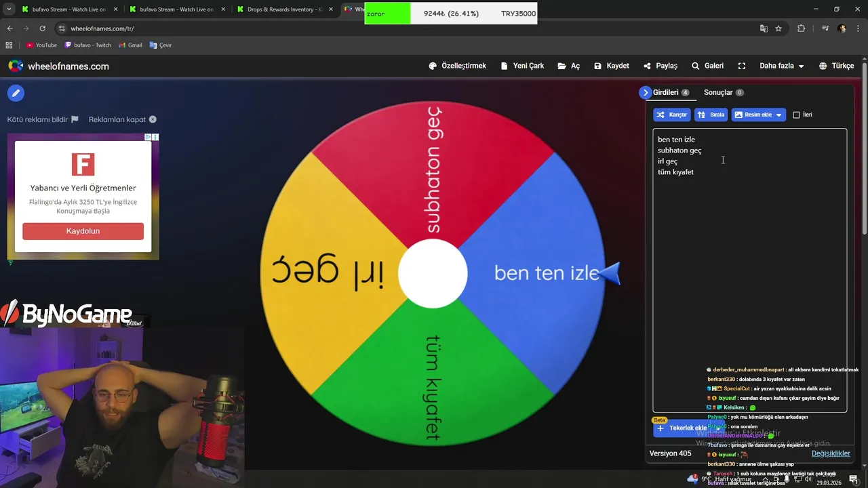Open the weather widget in taskbar
Image resolution: width=868 pixels, height=488 pixels.
pos(719,479)
